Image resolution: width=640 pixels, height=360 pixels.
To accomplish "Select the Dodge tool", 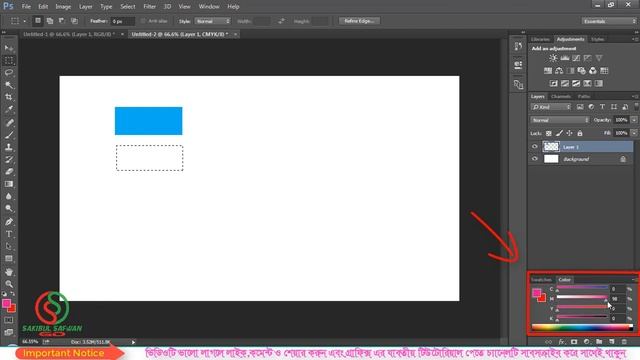I will (x=9, y=209).
